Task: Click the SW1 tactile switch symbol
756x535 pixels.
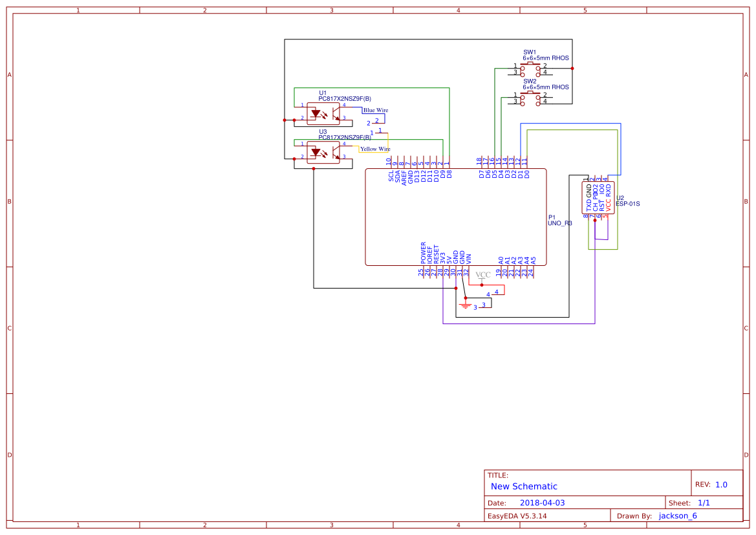Action: point(531,69)
